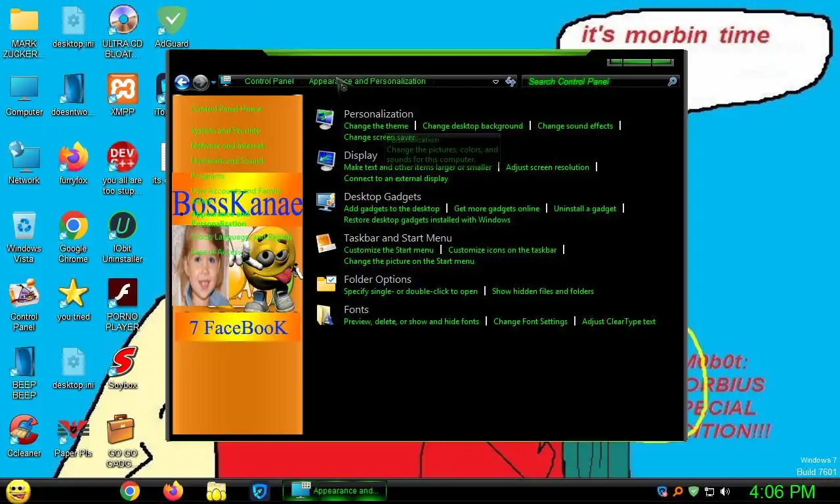This screenshot has width=840, height=504.
Task: Click Adjust screen resolution link
Action: click(547, 167)
